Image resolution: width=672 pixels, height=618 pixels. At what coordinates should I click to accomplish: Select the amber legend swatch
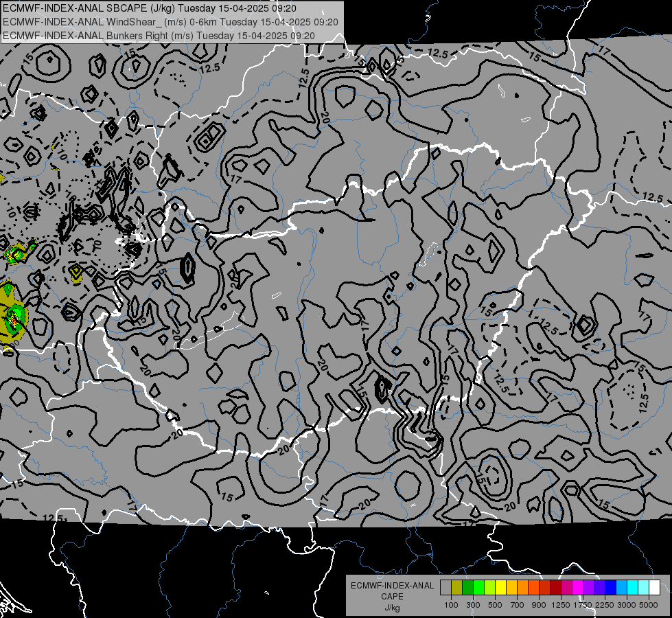(x=511, y=587)
